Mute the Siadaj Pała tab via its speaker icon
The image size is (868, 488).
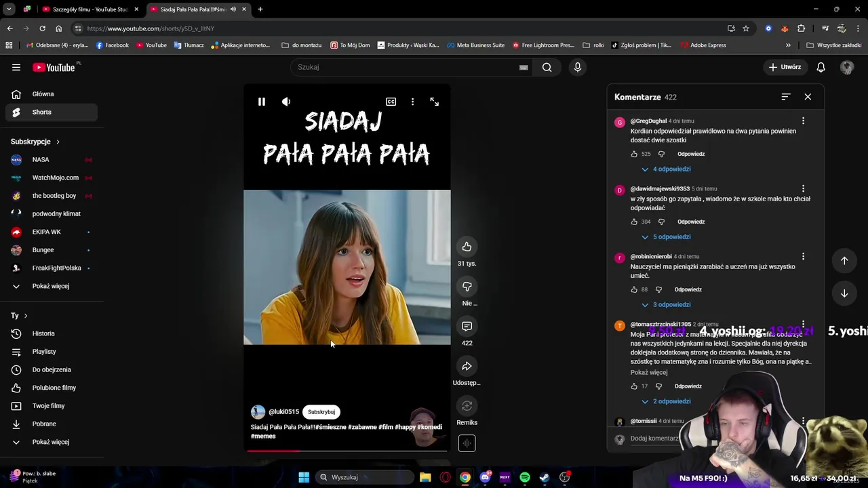coord(233,9)
